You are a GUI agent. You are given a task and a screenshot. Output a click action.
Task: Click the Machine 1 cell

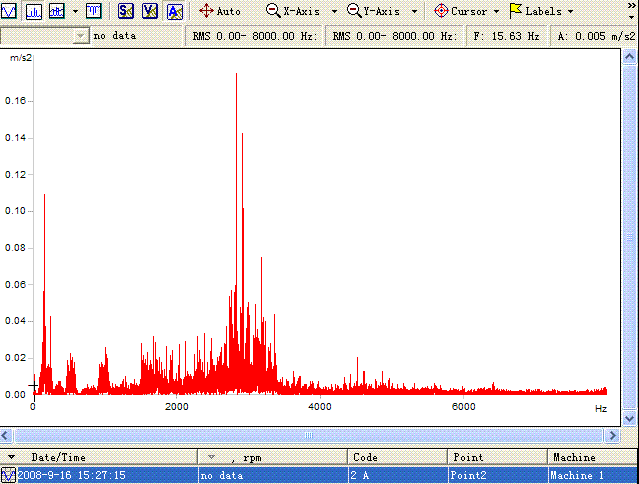click(593, 475)
